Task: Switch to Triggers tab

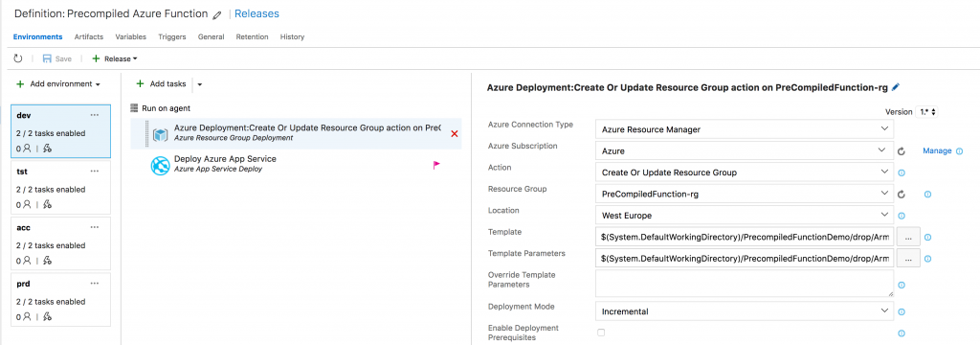Action: (172, 37)
